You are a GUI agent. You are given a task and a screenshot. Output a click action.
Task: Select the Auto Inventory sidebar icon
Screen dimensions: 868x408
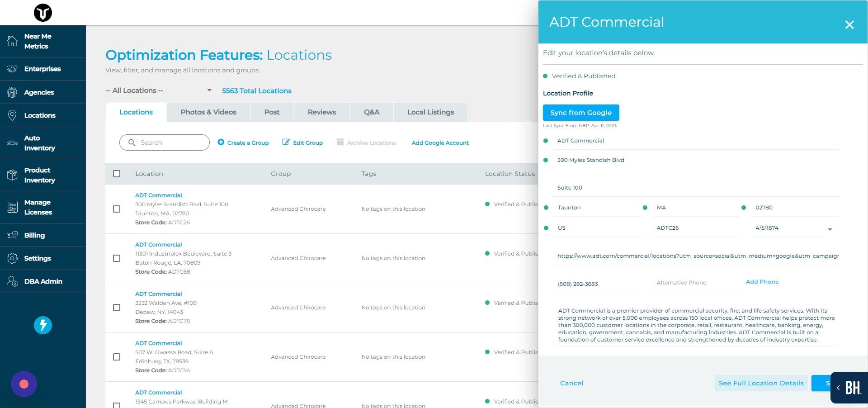[x=12, y=143]
